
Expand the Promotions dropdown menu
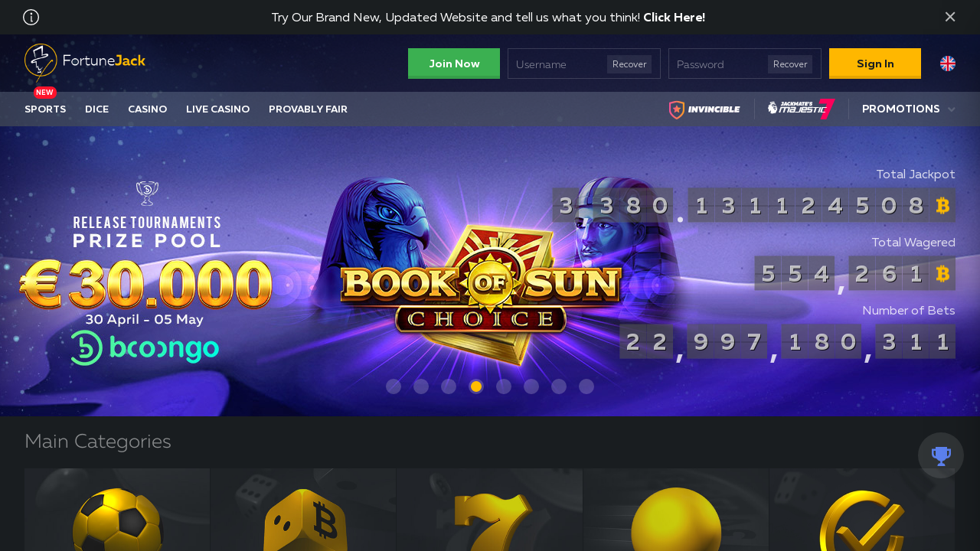coord(909,109)
